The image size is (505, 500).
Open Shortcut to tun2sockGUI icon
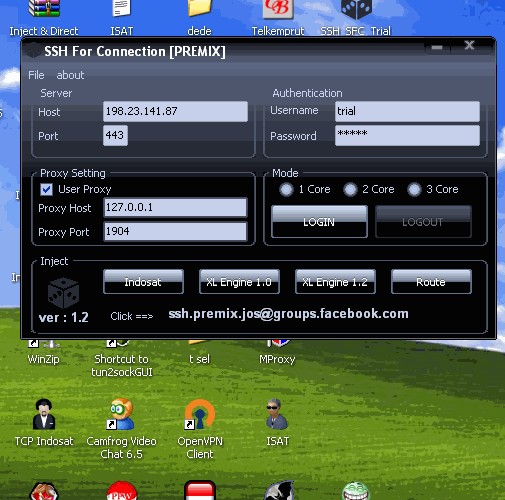[122, 359]
